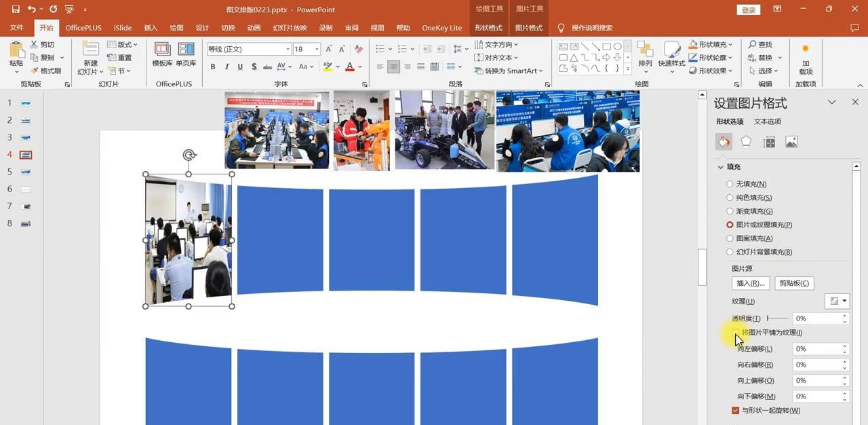The height and width of the screenshot is (425, 868).
Task: Switch to Insert (插入) tab
Action: click(151, 28)
